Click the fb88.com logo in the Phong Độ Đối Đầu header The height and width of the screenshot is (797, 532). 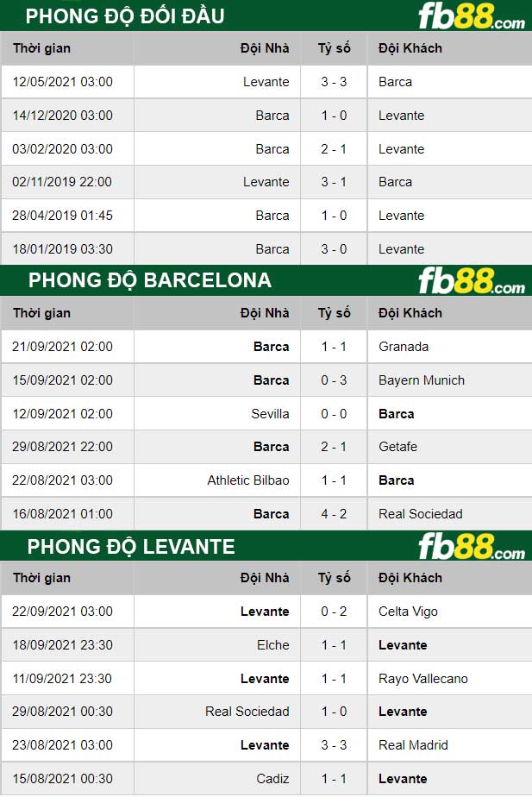click(471, 17)
